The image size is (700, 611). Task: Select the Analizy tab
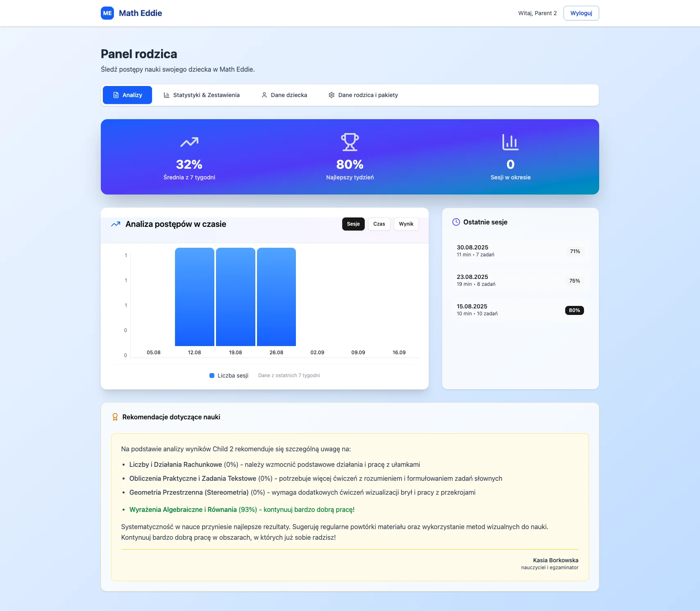[x=127, y=95]
